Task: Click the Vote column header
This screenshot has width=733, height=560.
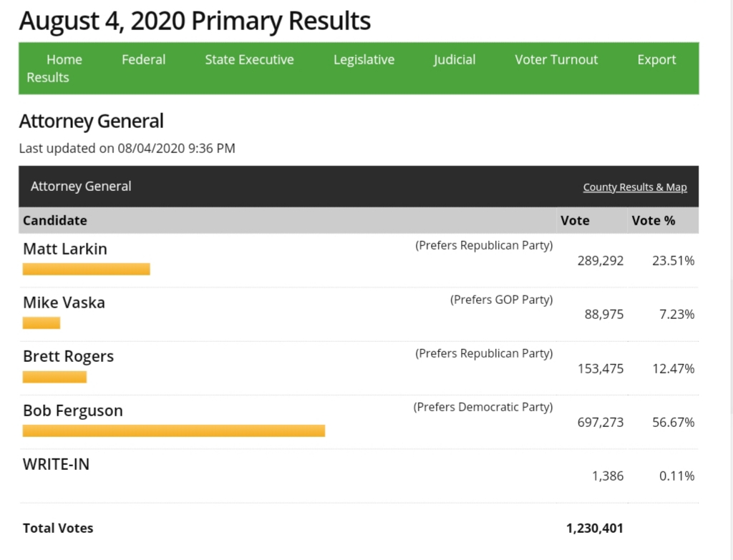Action: (x=575, y=220)
